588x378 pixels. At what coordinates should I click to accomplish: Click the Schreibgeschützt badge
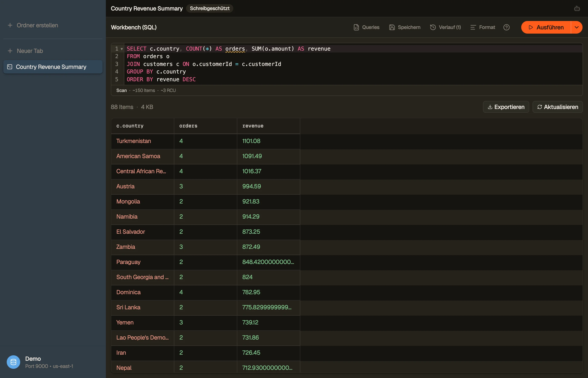pos(210,8)
